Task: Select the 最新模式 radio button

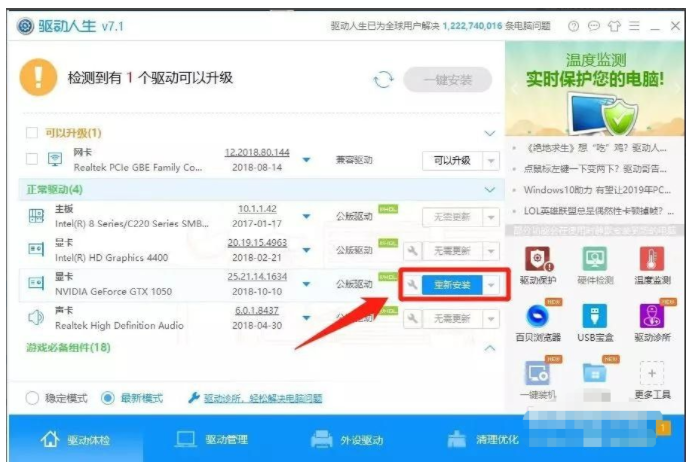Action: click(x=108, y=397)
